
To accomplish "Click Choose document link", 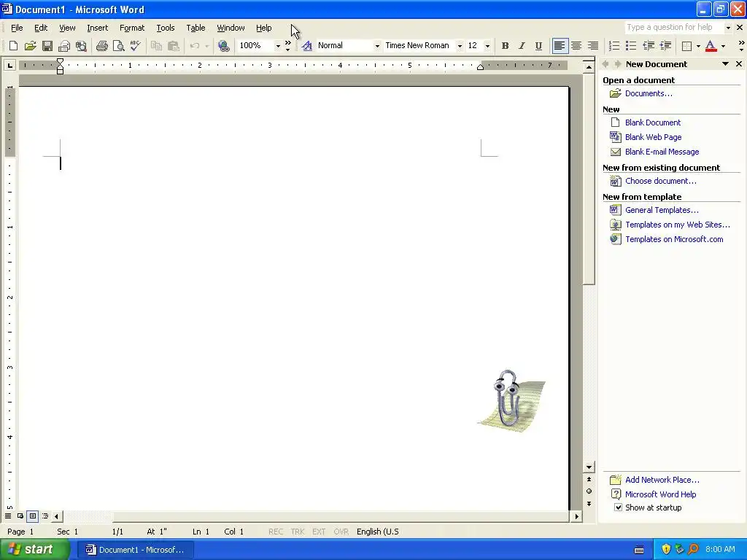I will click(661, 181).
